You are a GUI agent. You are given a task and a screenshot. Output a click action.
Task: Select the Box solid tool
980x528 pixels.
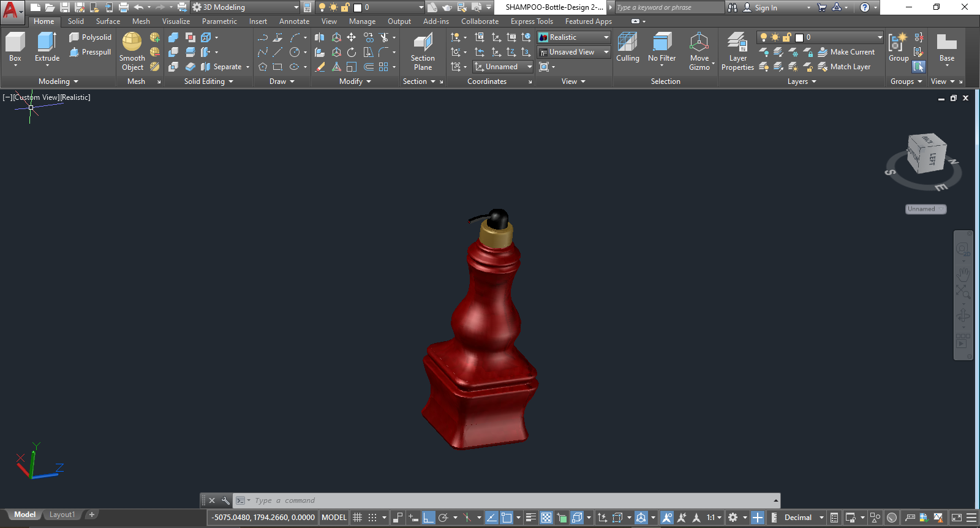[15, 48]
